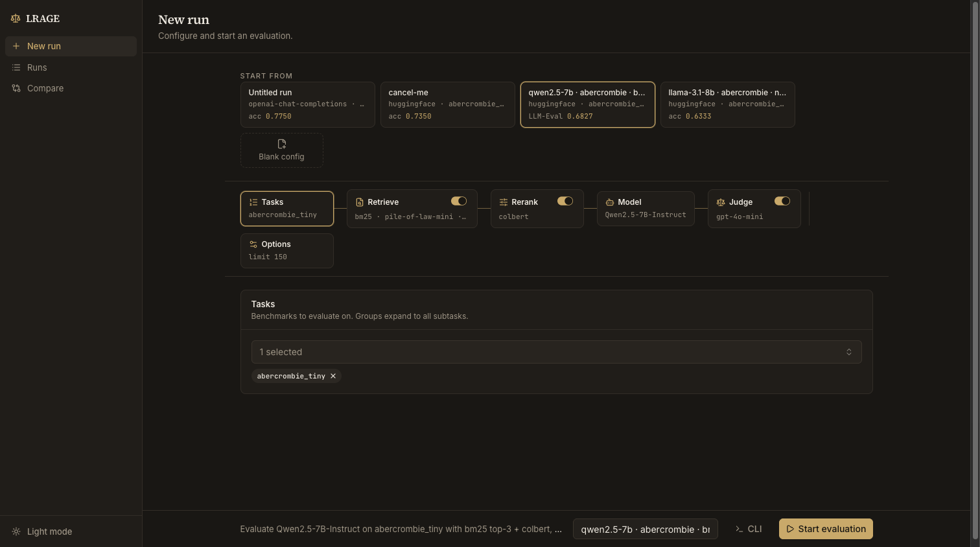
Task: Click the plus icon beside New run
Action: pyautogui.click(x=16, y=46)
